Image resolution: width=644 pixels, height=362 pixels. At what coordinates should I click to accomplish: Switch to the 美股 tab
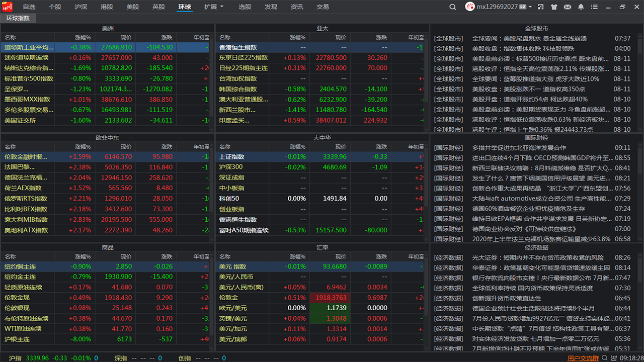tap(132, 7)
